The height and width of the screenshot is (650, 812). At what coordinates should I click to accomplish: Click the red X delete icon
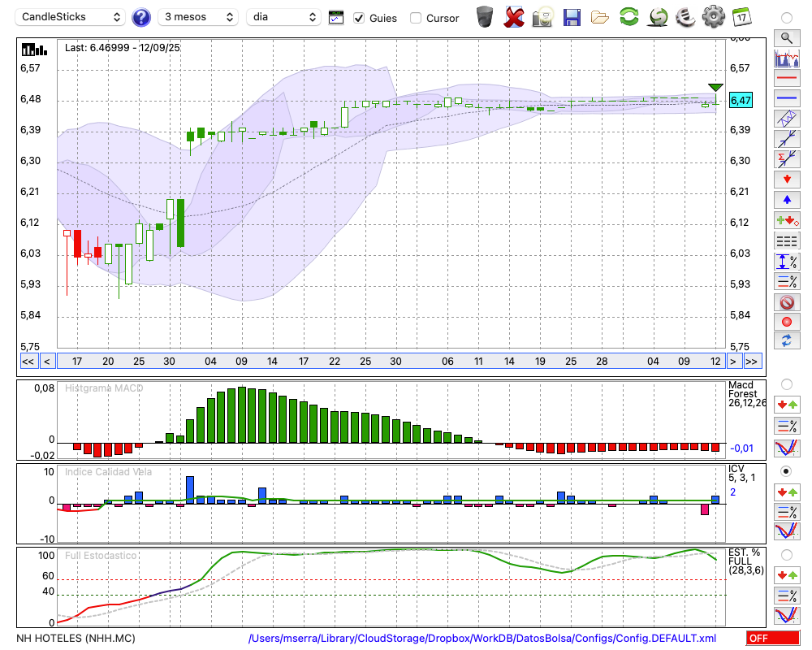[x=514, y=17]
